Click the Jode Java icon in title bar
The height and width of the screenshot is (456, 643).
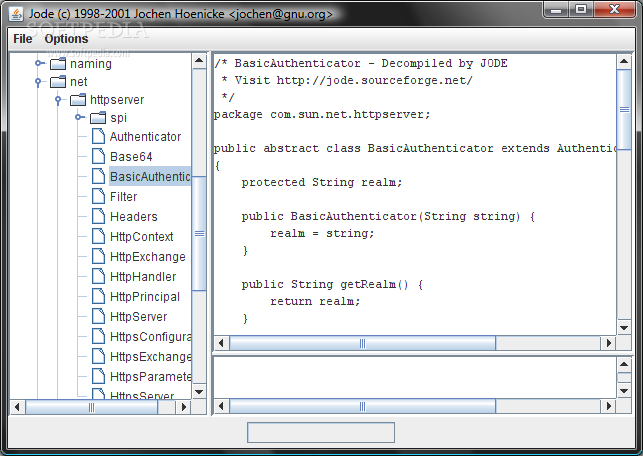(x=16, y=14)
